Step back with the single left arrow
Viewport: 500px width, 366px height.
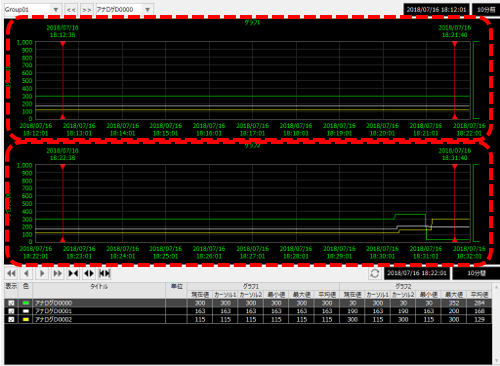[27, 274]
